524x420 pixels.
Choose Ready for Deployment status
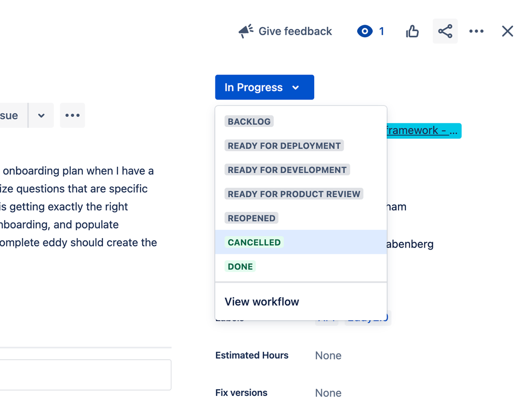pos(284,146)
